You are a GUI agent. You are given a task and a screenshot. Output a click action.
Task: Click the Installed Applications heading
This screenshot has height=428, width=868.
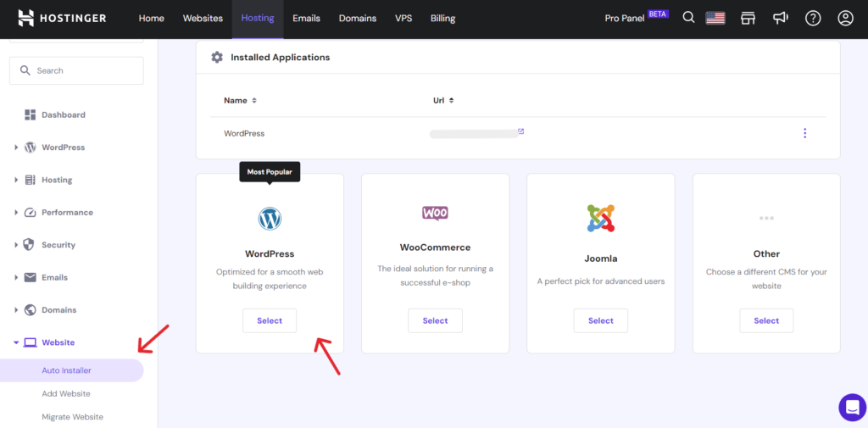coord(280,57)
